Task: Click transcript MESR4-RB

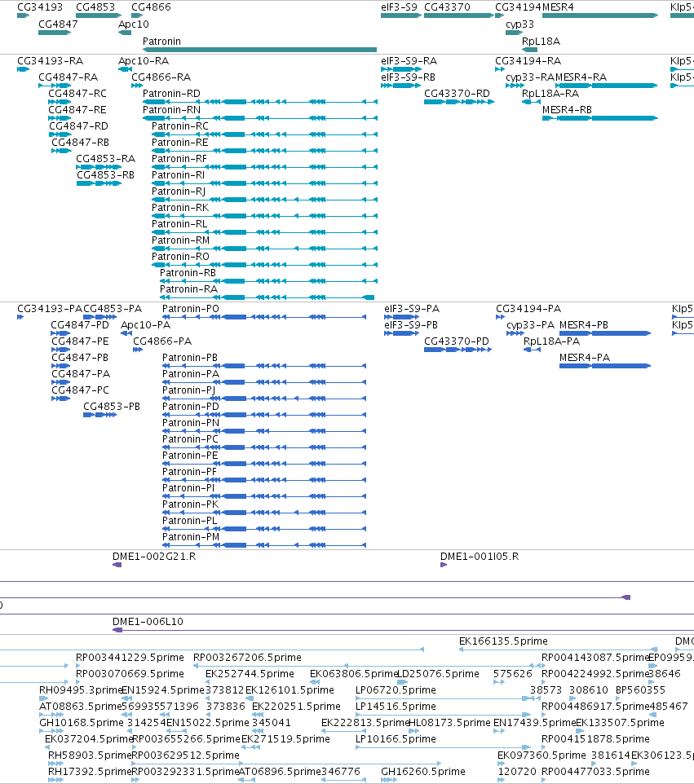Action: [600, 118]
